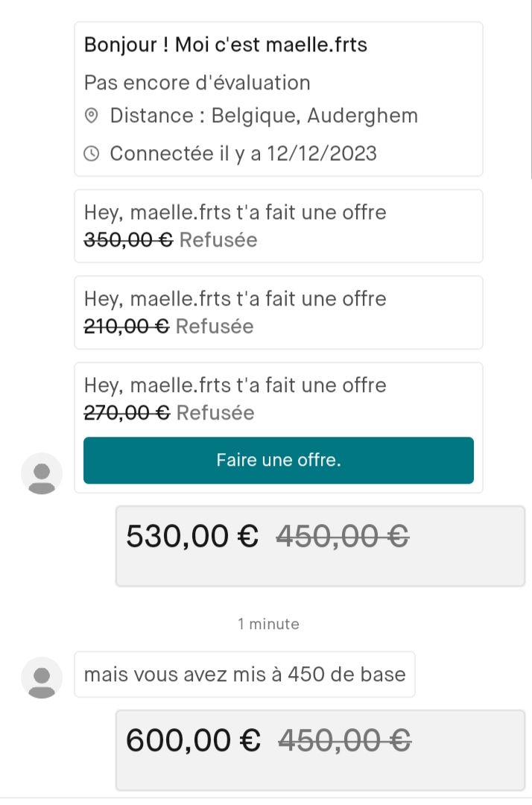The width and height of the screenshot is (532, 805).
Task: Tap the avatar beside the 450 de base message
Action: pyautogui.click(x=42, y=677)
